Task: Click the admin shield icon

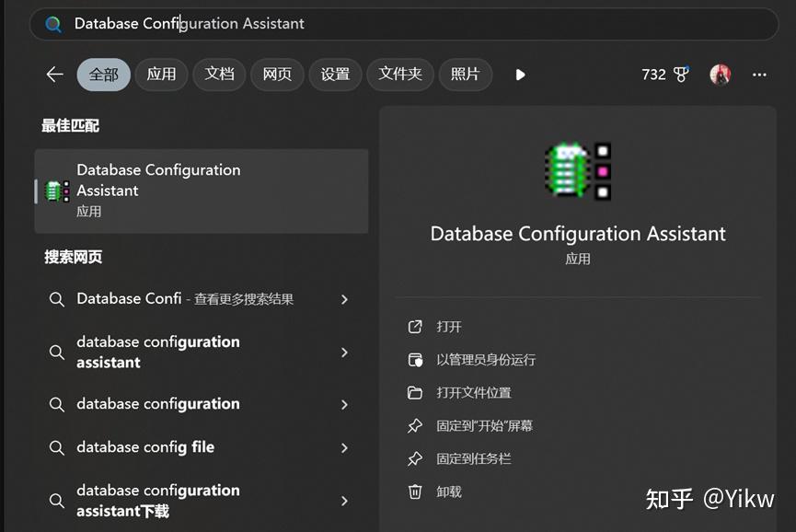Action: [415, 360]
